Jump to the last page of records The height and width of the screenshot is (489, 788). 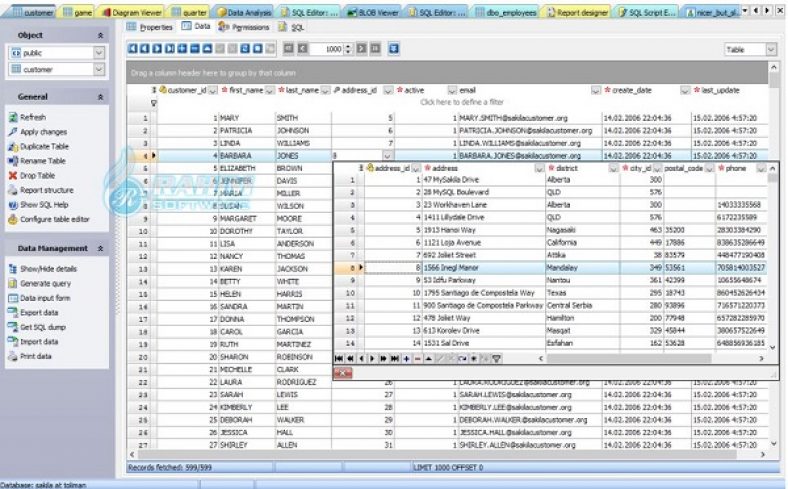tap(375, 49)
